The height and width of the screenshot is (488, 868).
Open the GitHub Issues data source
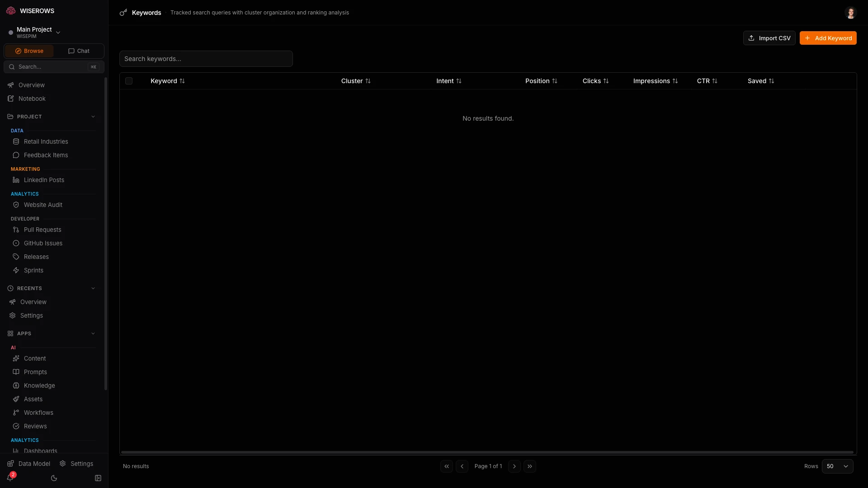(x=43, y=243)
